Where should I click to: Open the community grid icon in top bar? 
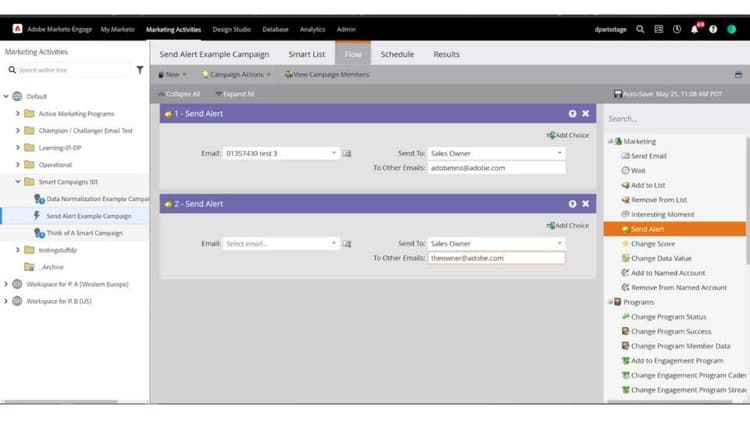point(659,29)
